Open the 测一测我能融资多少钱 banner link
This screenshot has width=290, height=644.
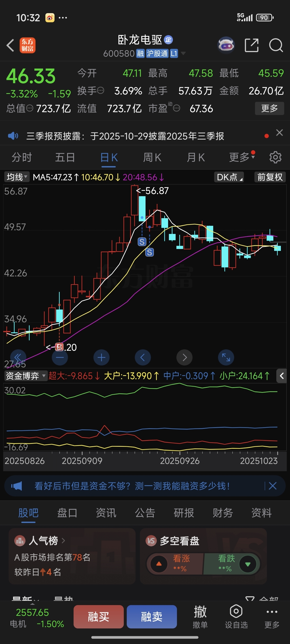pos(132,486)
